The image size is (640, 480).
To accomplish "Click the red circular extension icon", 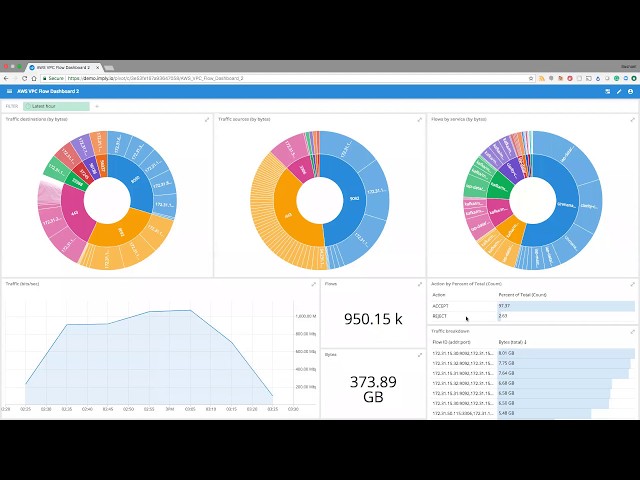I will 570,78.
